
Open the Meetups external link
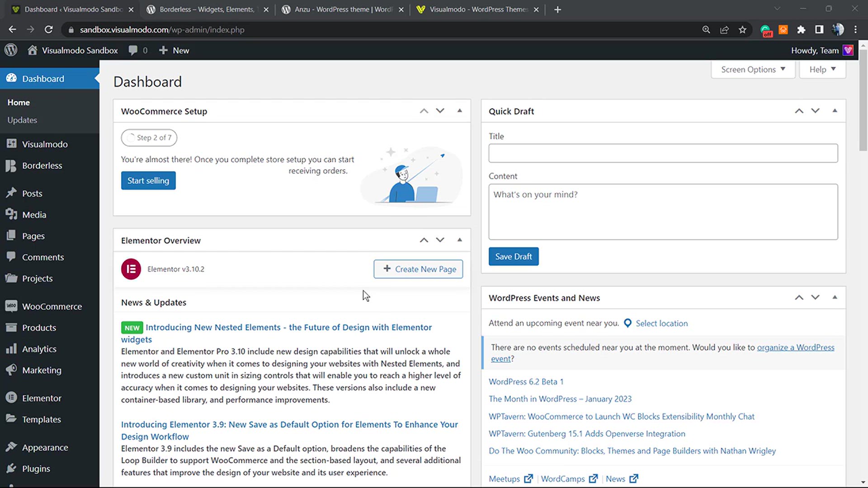tap(511, 479)
